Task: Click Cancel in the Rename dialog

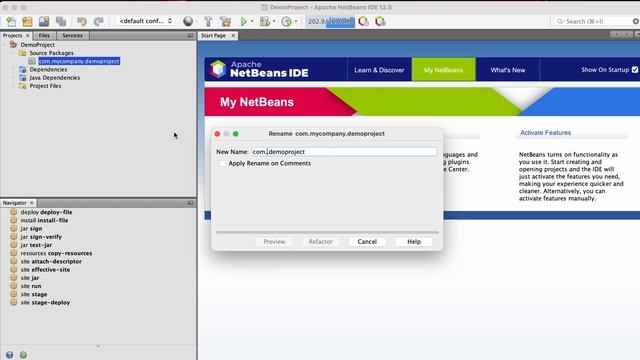Action: pos(367,242)
